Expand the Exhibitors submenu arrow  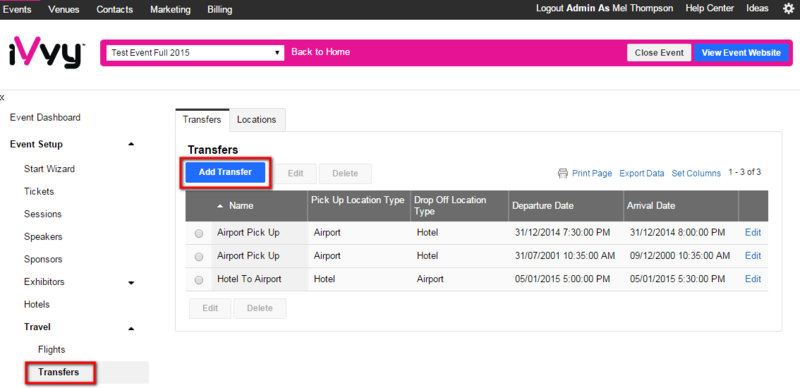pyautogui.click(x=131, y=282)
